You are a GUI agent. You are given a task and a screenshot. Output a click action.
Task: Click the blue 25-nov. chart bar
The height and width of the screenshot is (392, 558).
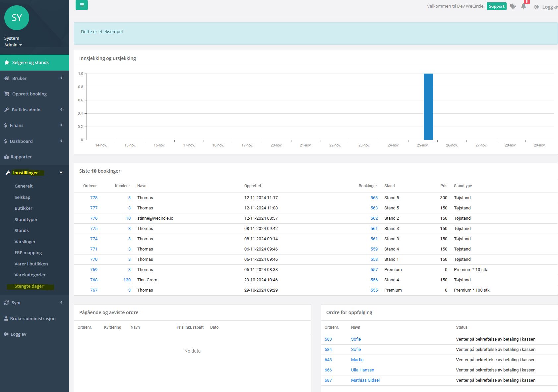click(428, 107)
